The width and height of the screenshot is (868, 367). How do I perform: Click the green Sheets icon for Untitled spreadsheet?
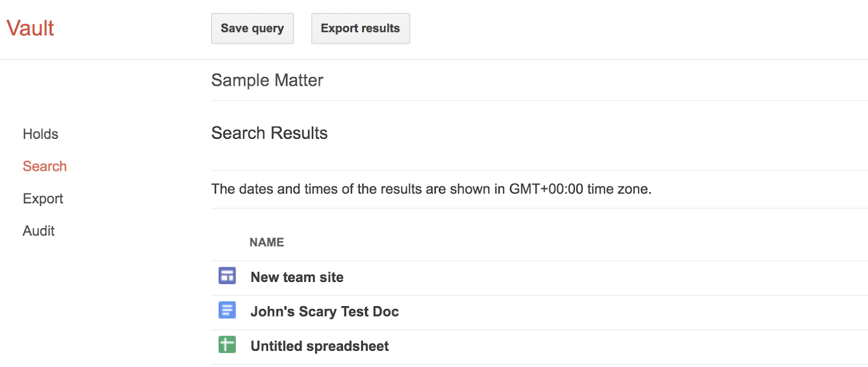click(x=227, y=345)
